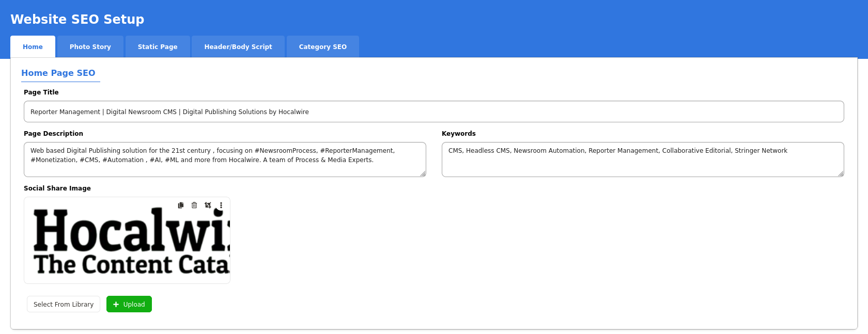868x334 pixels.
Task: Crop the social share image
Action: (208, 205)
